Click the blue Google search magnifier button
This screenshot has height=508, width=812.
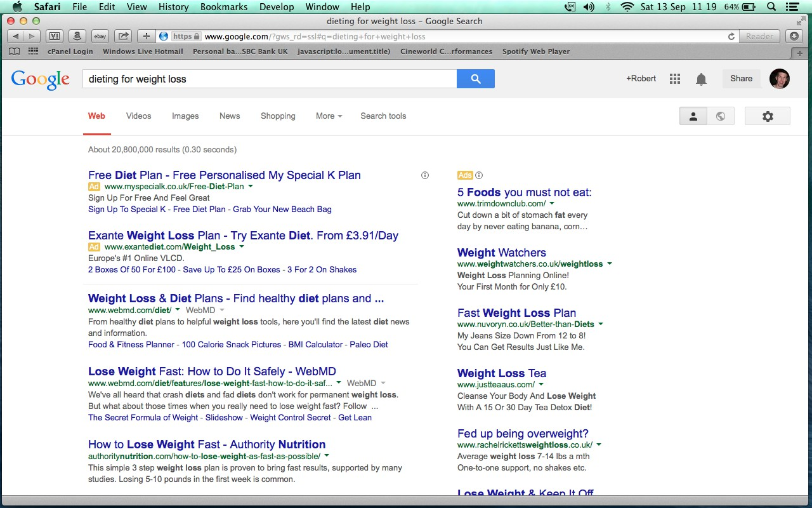[475, 79]
